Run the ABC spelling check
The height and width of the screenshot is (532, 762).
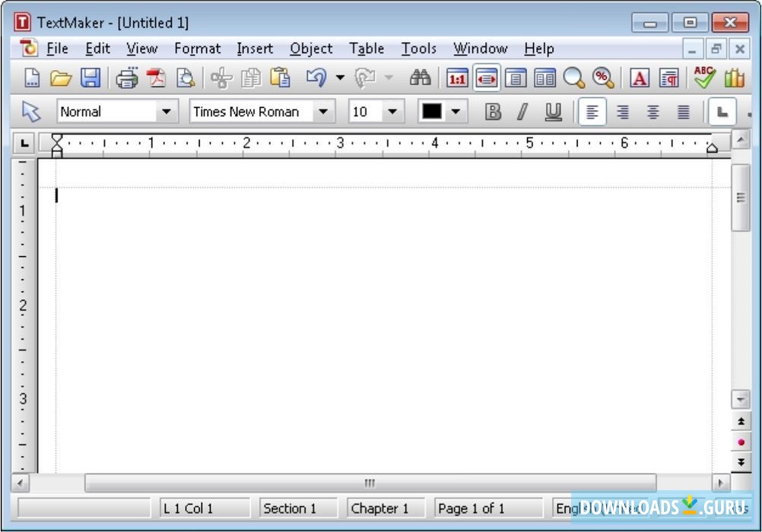[704, 77]
